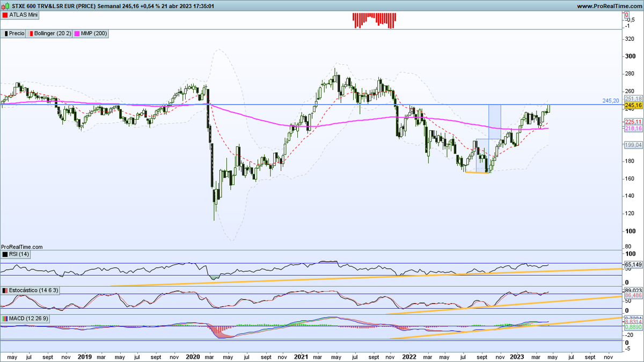
Task: Click the green 0,8890 MACD value tag
Action: click(x=634, y=327)
